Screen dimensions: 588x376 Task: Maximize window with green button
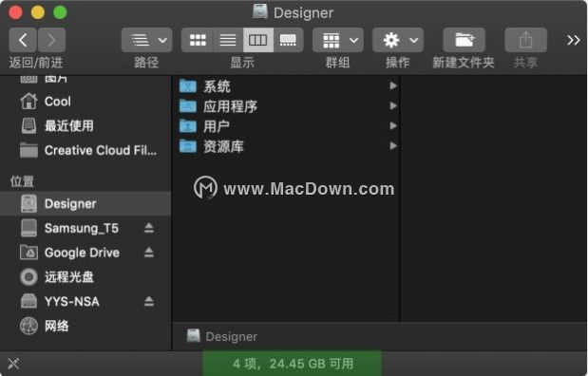pyautogui.click(x=60, y=12)
